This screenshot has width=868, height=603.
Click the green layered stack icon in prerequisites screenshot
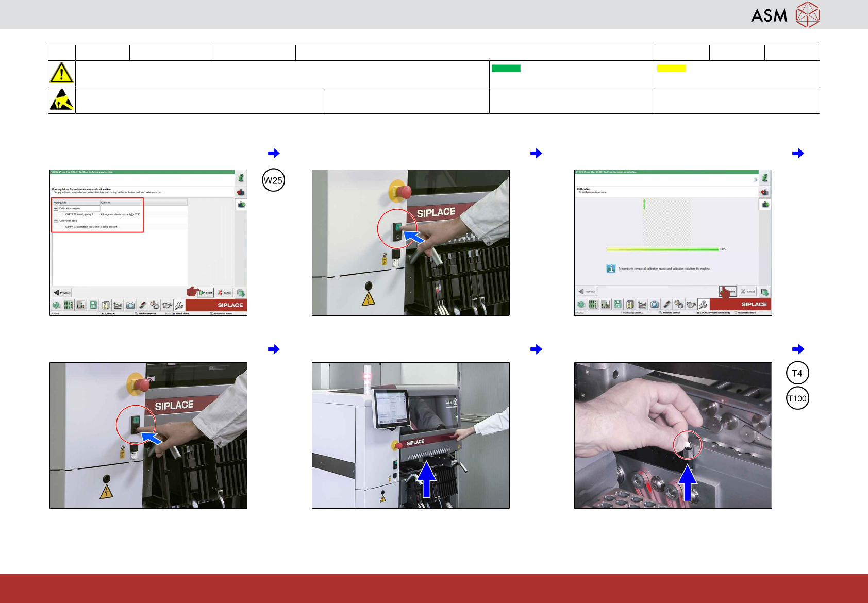point(56,305)
